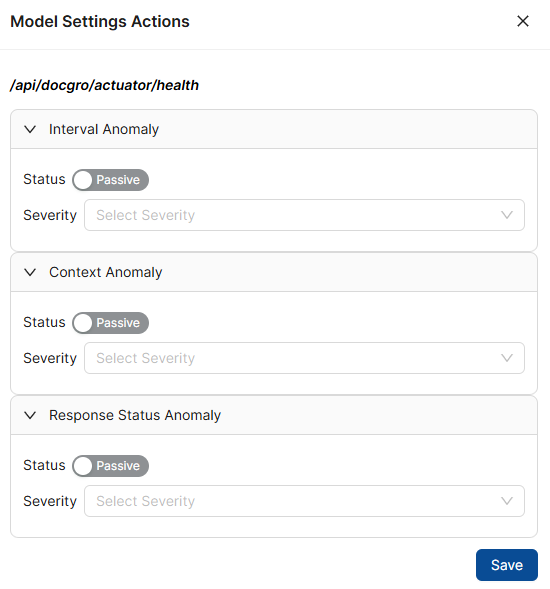The image size is (550, 589).
Task: Click the Context Anomaly section header
Action: point(274,272)
